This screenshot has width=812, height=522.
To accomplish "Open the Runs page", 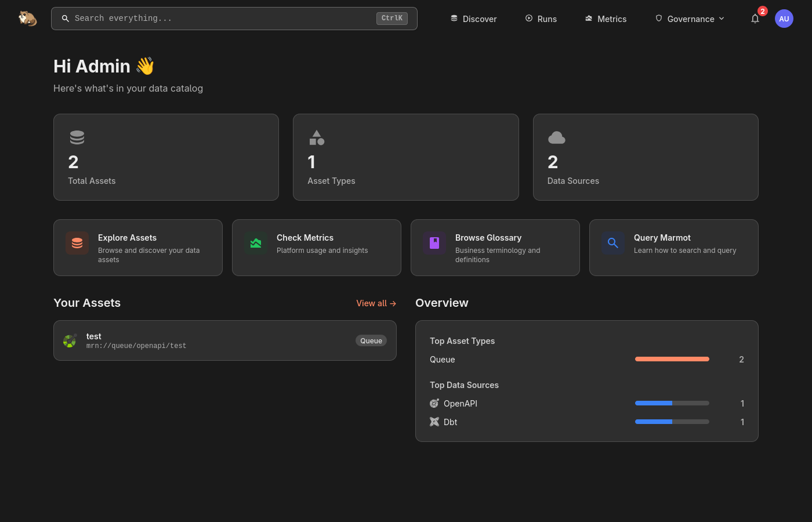I will 541,19.
